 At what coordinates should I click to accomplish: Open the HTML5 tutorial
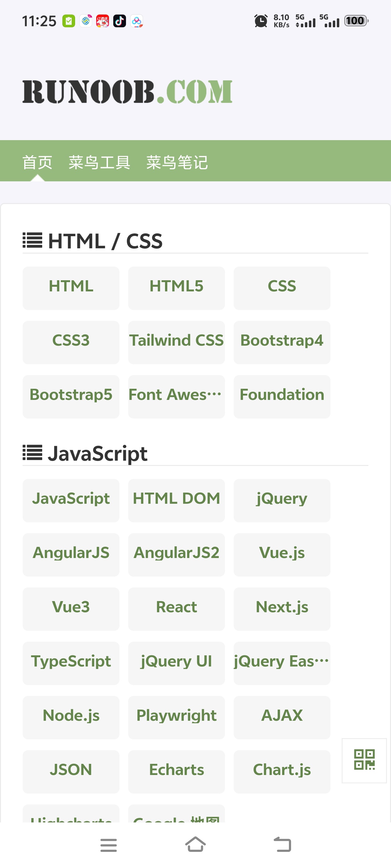[x=177, y=288]
